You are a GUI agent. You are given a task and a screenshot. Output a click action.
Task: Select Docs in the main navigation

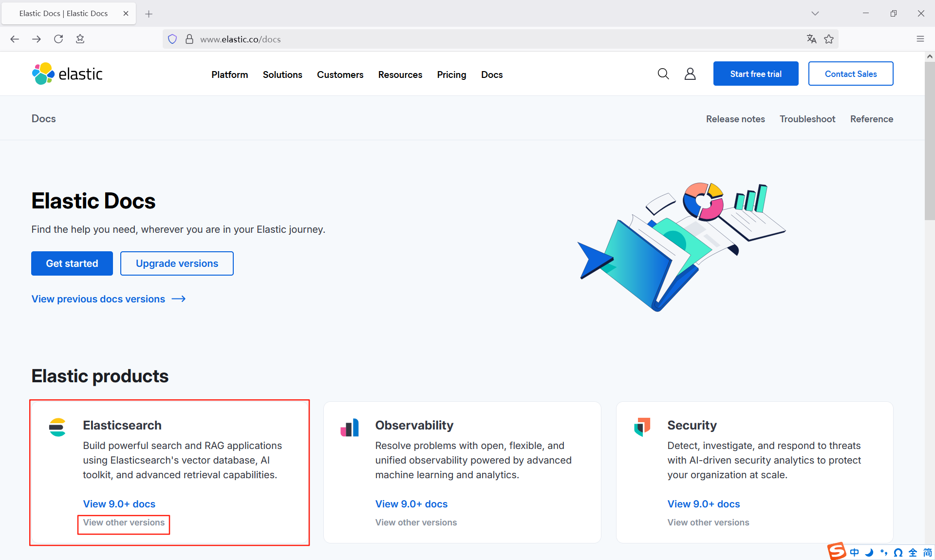[x=492, y=75]
